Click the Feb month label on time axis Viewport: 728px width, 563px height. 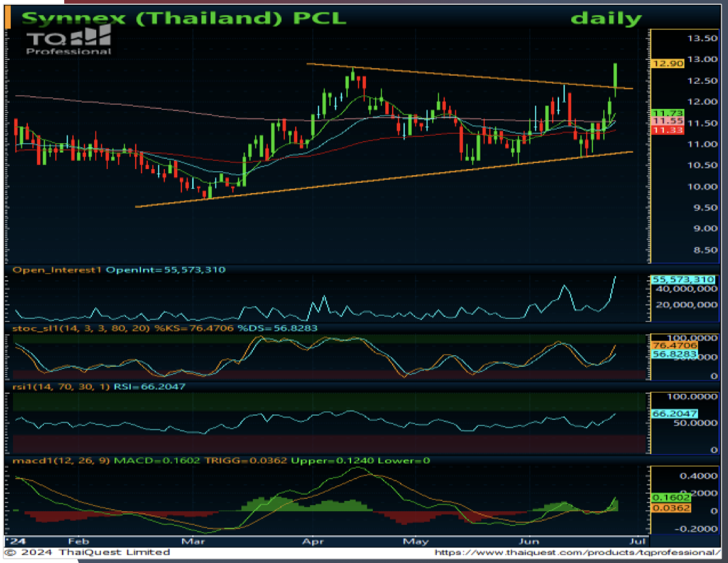(78, 542)
